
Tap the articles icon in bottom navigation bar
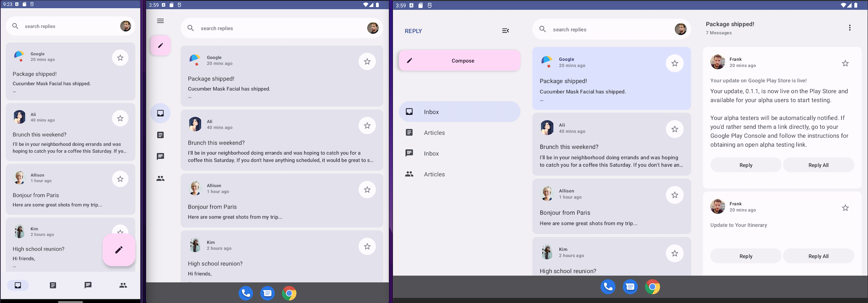53,285
